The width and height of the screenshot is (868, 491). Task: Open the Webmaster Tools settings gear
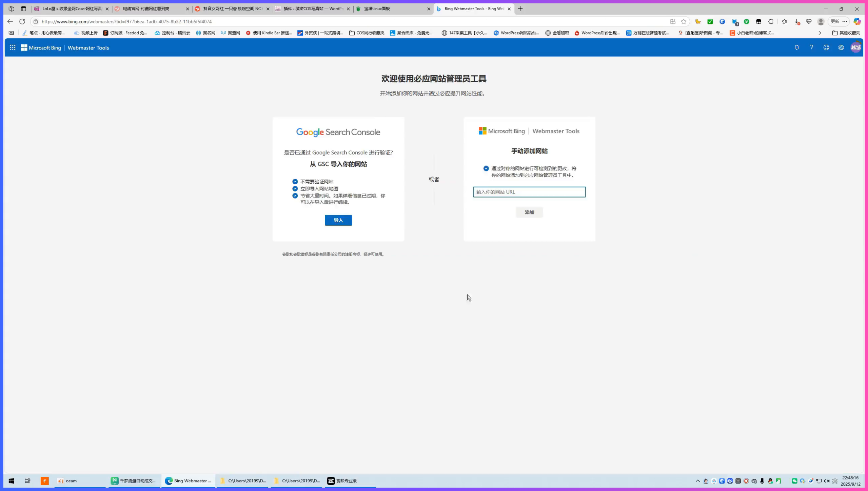click(x=841, y=47)
